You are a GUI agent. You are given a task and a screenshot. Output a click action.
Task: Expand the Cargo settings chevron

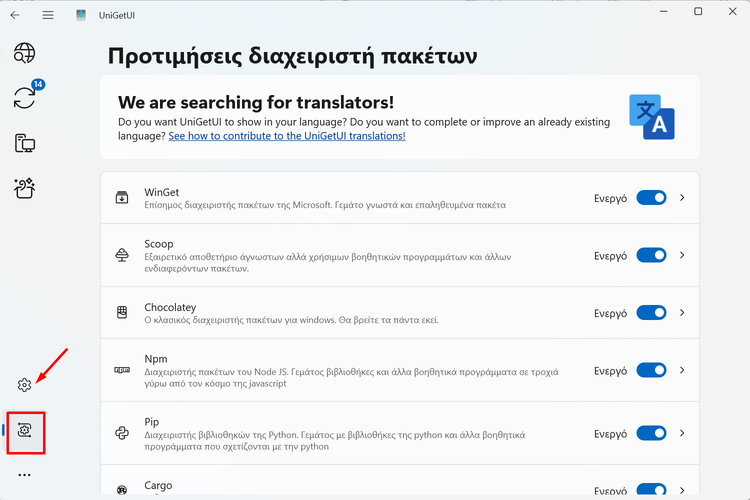pos(682,490)
